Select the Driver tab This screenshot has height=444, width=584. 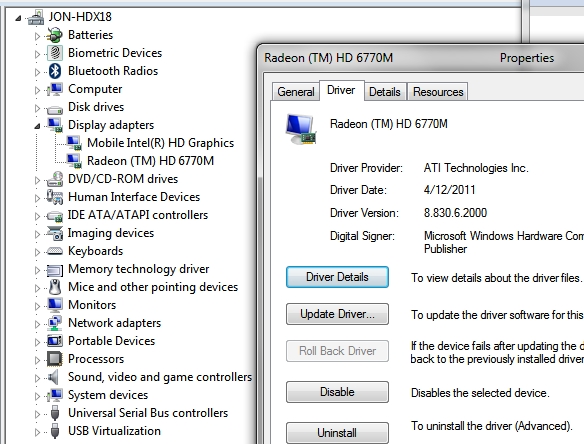coord(341,90)
